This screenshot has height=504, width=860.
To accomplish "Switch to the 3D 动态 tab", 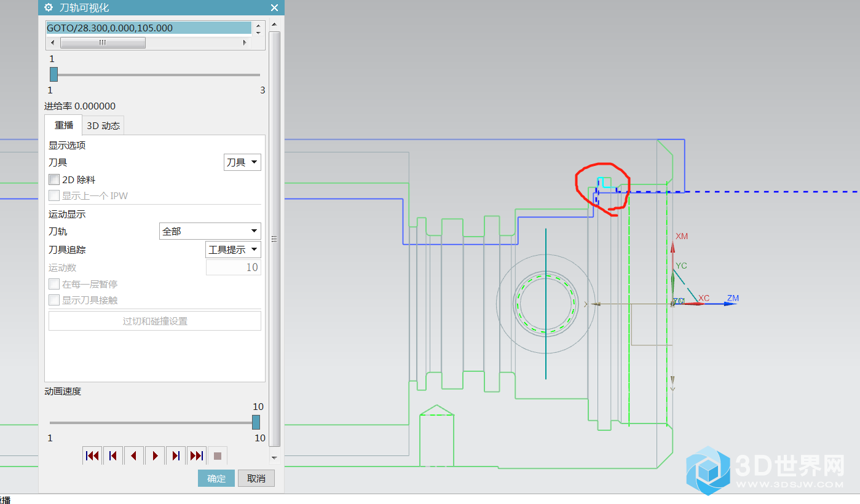I will pyautogui.click(x=103, y=126).
